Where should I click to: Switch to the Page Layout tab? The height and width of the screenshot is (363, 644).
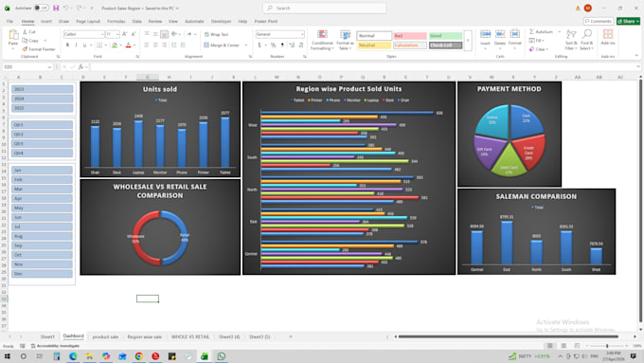[x=88, y=21]
